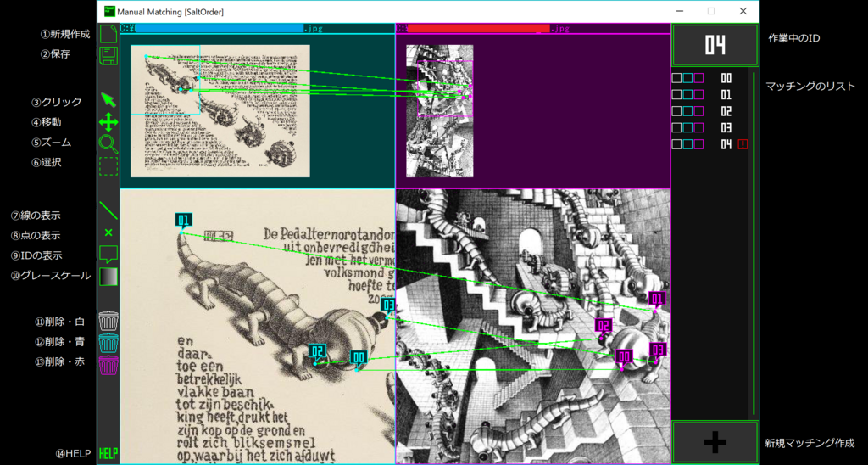Click the plus button to add a matching
Viewport: 868px width, 465px height.
pos(715,442)
